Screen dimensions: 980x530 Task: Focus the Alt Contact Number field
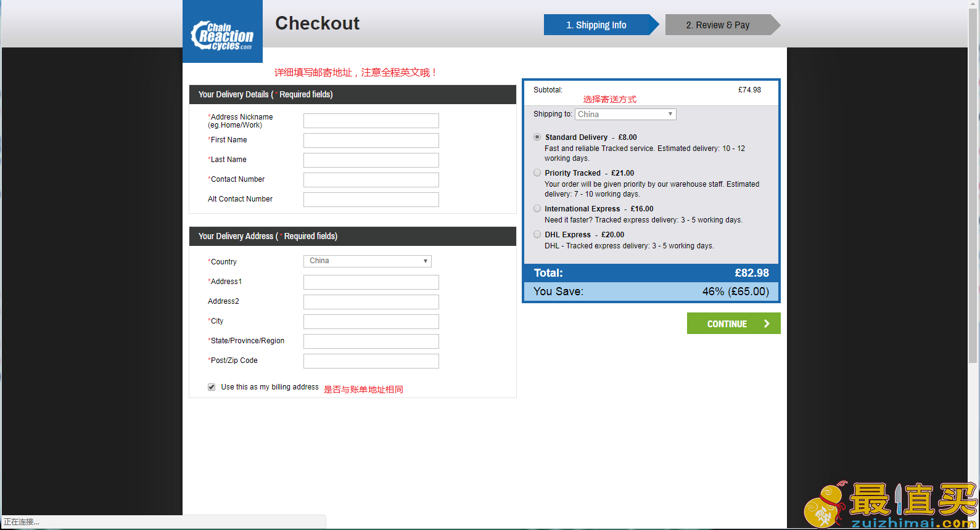click(x=371, y=200)
